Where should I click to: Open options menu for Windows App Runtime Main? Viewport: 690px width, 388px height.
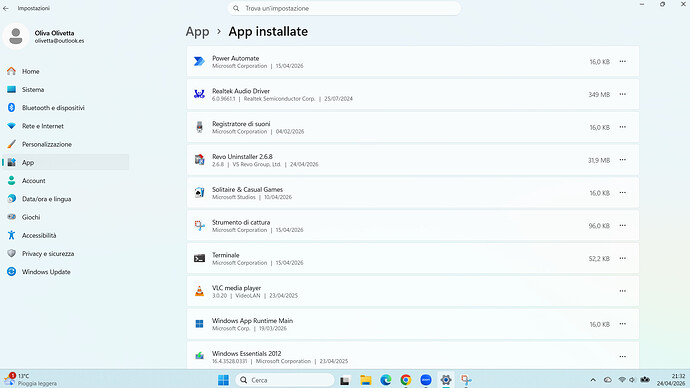pyautogui.click(x=622, y=324)
